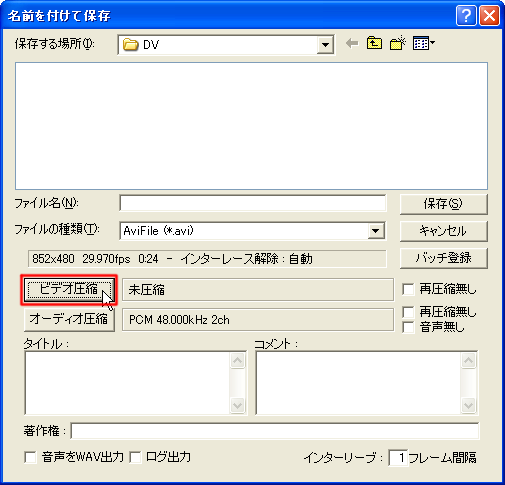The image size is (505, 485).
Task: Click the file name input field
Action: [253, 203]
